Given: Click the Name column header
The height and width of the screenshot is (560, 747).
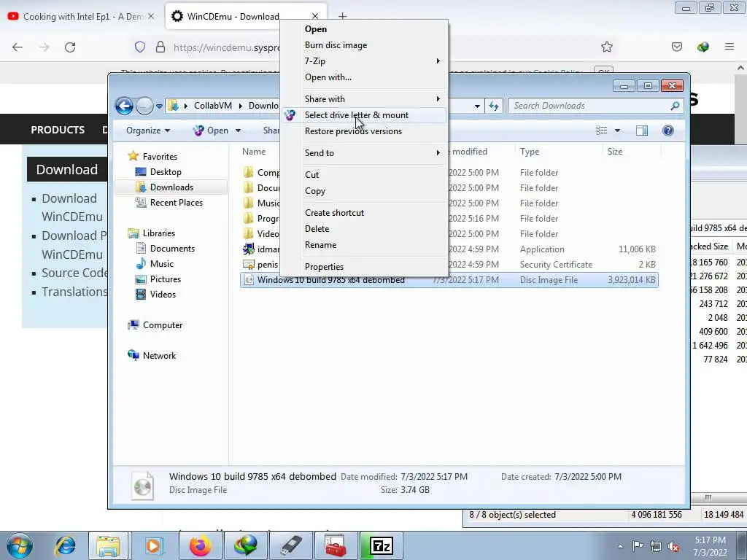Looking at the screenshot, I should point(254,152).
